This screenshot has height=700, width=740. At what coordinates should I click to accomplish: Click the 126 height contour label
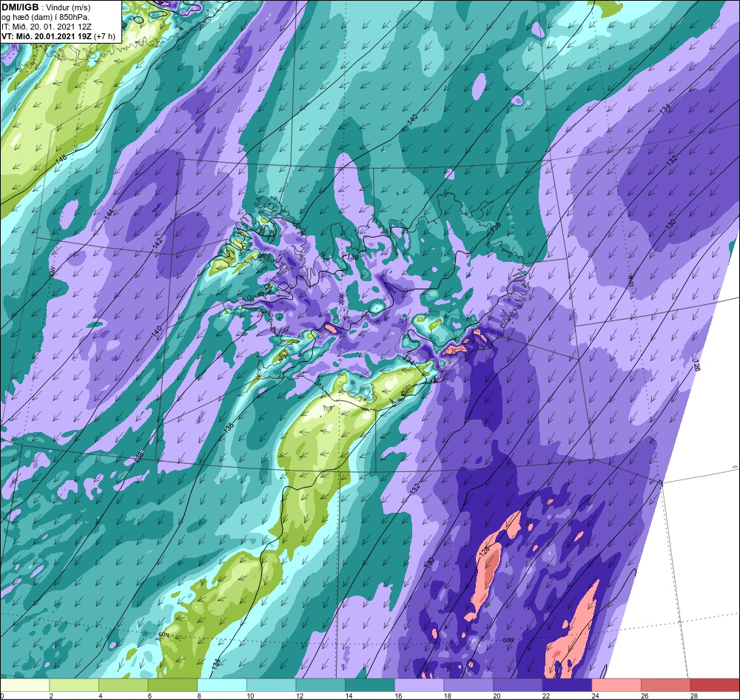tap(696, 366)
